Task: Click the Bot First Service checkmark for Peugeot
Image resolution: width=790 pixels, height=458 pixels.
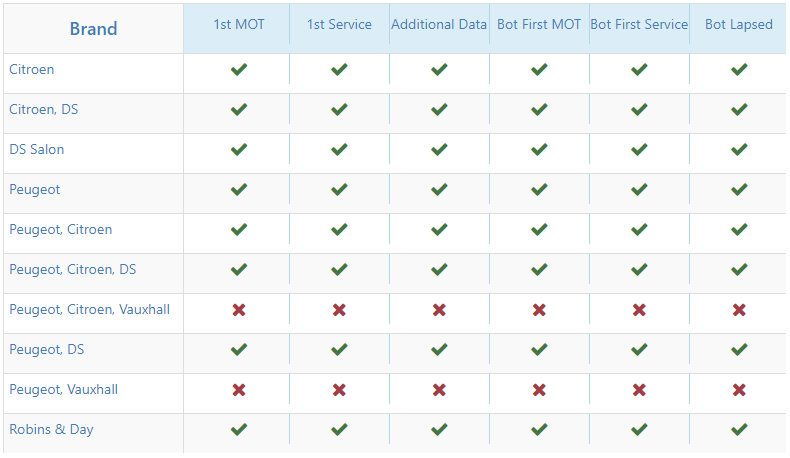Action: point(639,189)
